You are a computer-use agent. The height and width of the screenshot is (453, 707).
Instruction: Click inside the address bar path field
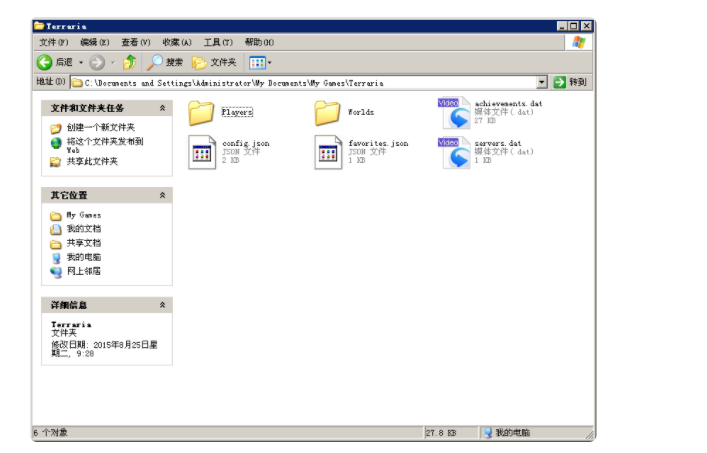coord(300,82)
